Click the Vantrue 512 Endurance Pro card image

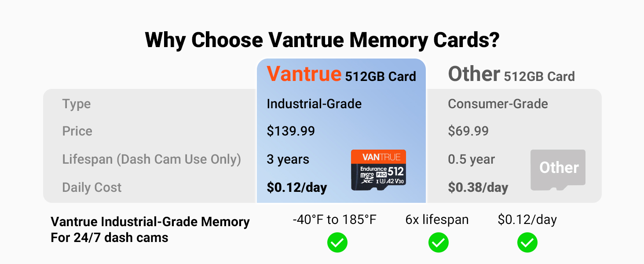point(378,170)
